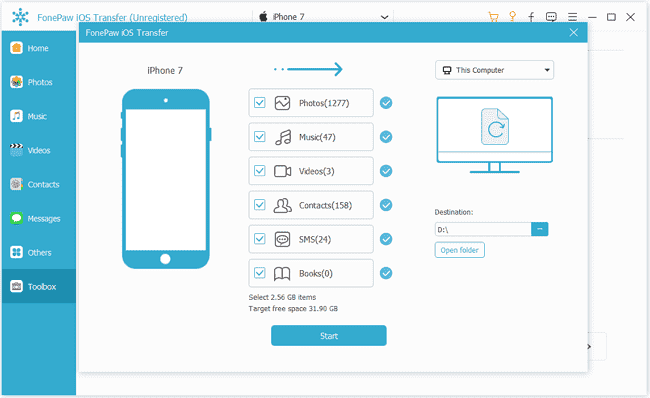The image size is (650, 398).
Task: Click the computer monitor illustration
Action: tap(495, 135)
